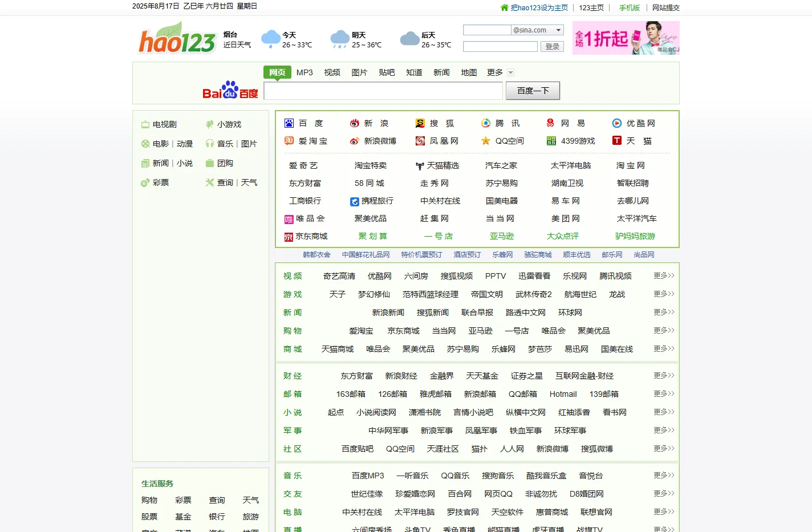Open the 网站提交 link
This screenshot has height=532, width=812.
[666, 8]
